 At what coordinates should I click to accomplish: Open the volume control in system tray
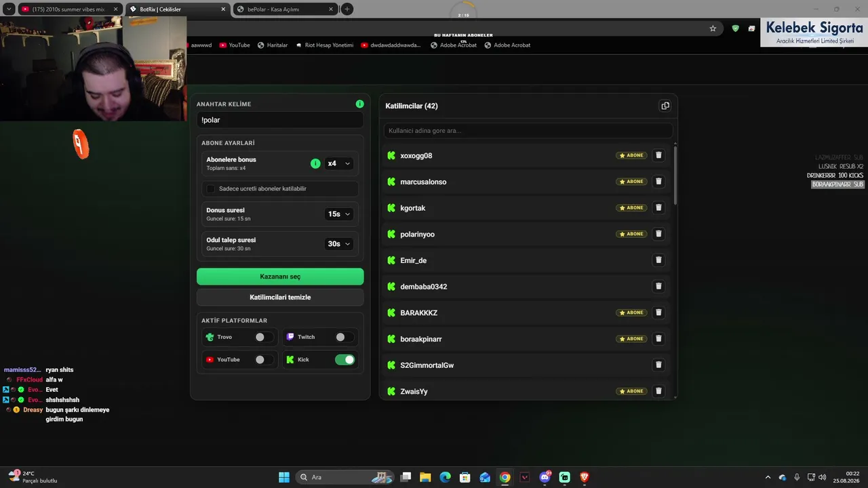[822, 477]
